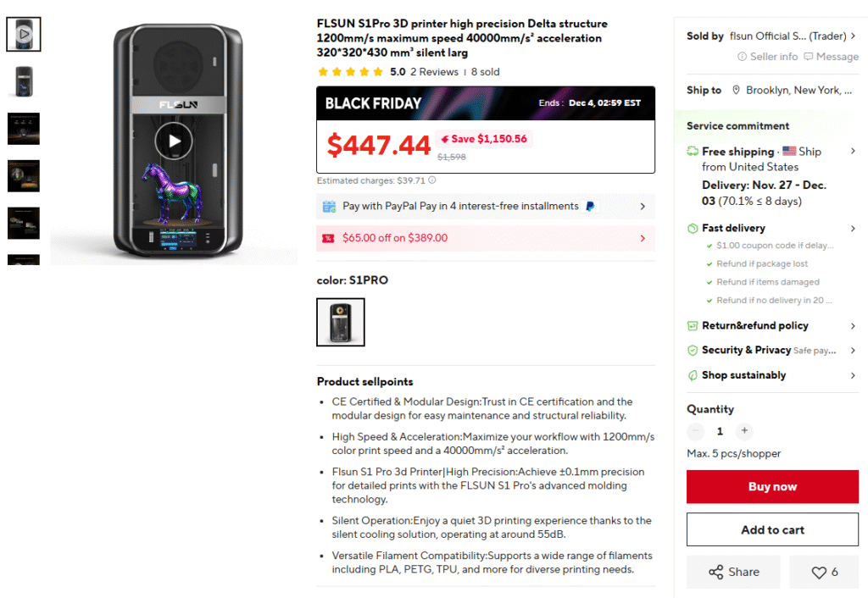
Task: Select the second product thumbnail
Action: (x=24, y=81)
